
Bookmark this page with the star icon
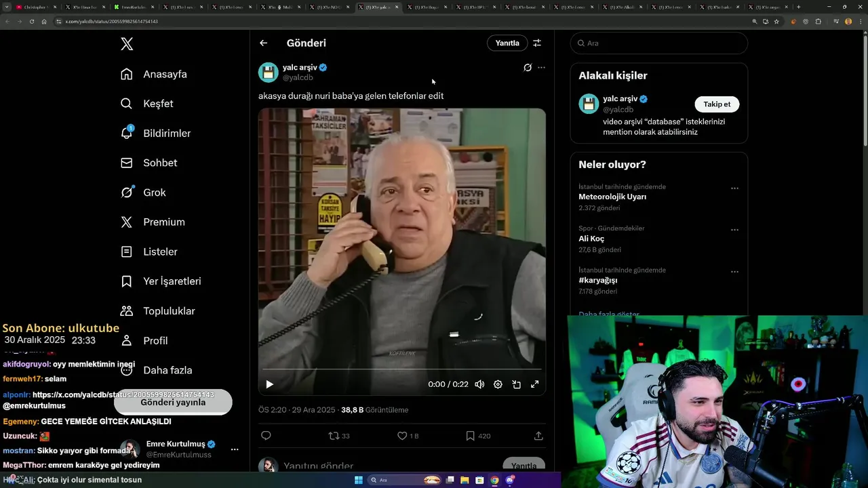(776, 21)
